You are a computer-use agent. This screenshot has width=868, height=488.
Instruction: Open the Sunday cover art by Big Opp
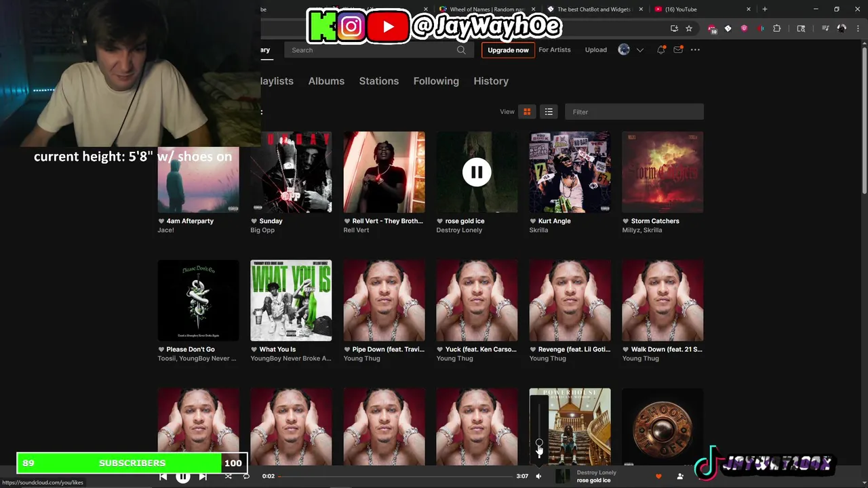pos(291,172)
